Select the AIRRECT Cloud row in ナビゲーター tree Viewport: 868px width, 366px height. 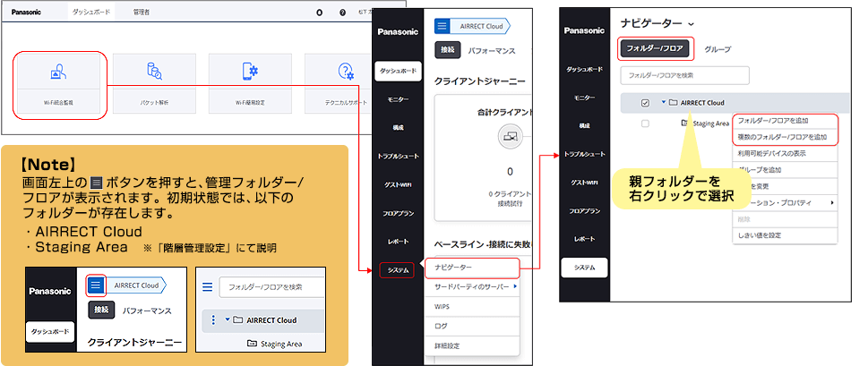click(x=735, y=102)
